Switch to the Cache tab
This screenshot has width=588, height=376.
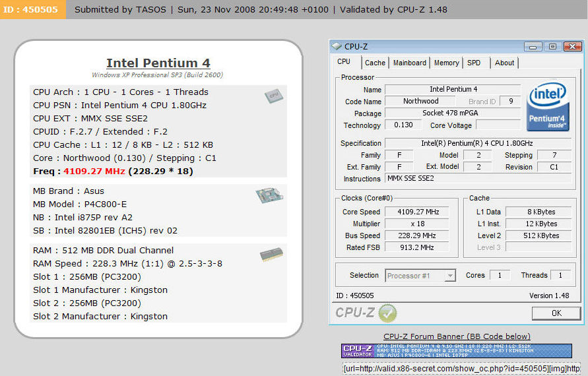coord(375,63)
